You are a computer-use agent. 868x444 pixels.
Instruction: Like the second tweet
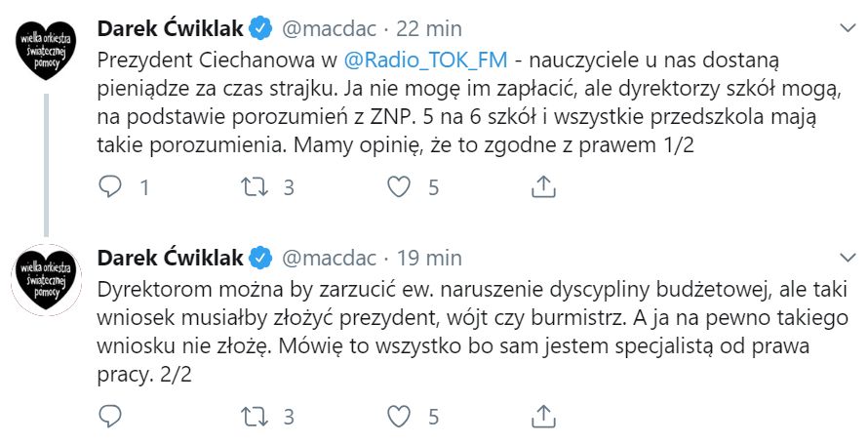click(x=399, y=417)
